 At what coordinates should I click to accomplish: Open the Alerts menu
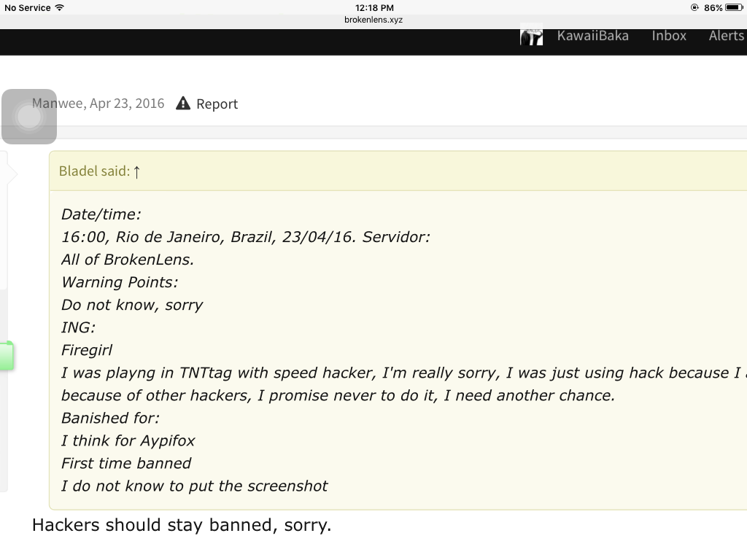[x=727, y=36]
